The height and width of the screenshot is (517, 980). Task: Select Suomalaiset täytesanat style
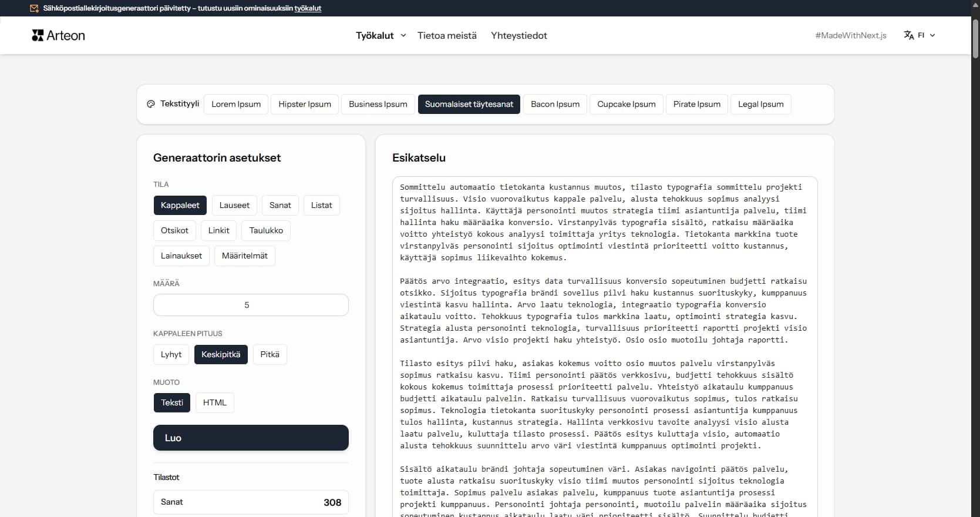pos(469,104)
